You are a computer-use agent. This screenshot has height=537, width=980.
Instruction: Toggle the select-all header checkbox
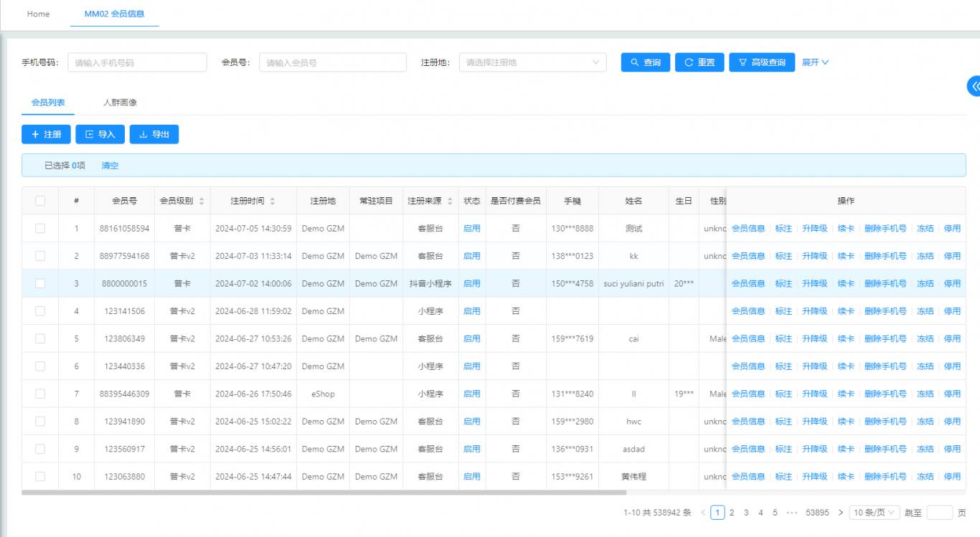click(x=40, y=201)
